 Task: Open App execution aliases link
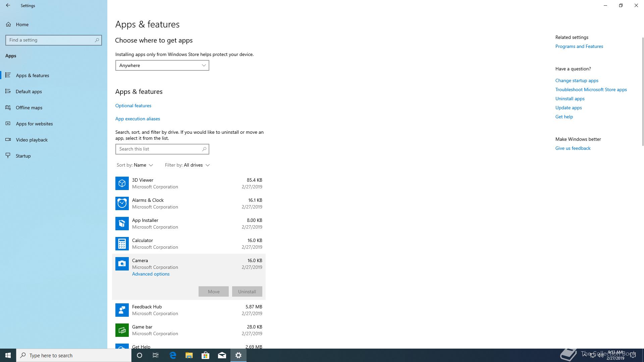point(138,119)
